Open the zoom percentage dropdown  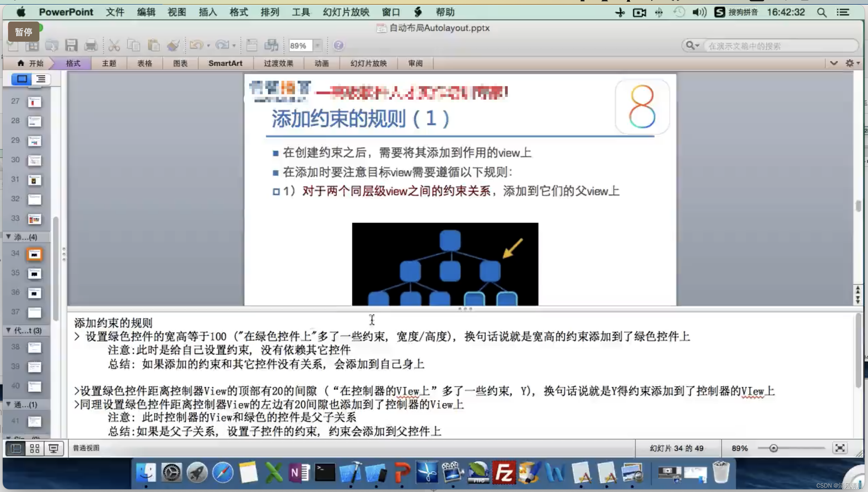pos(317,45)
